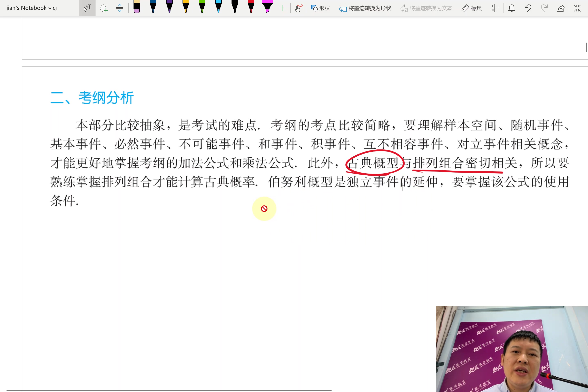Screen dimensions: 588x392
Task: Exit full-screen mode with collapse arrows
Action: pos(577,8)
